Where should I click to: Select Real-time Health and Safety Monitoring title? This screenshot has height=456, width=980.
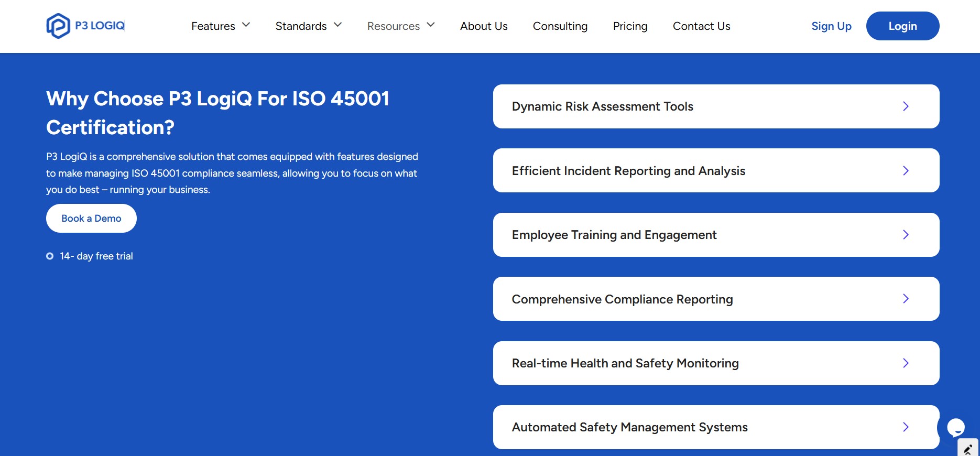pos(625,363)
